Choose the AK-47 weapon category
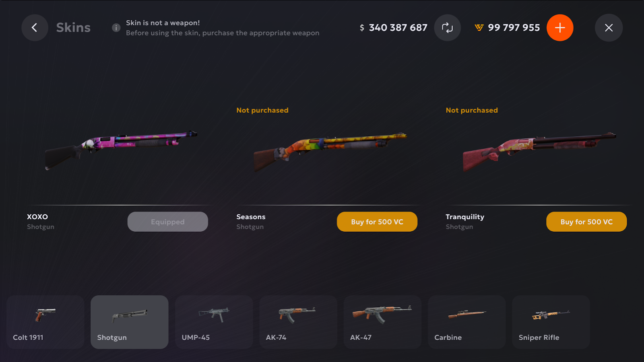 [x=382, y=322]
